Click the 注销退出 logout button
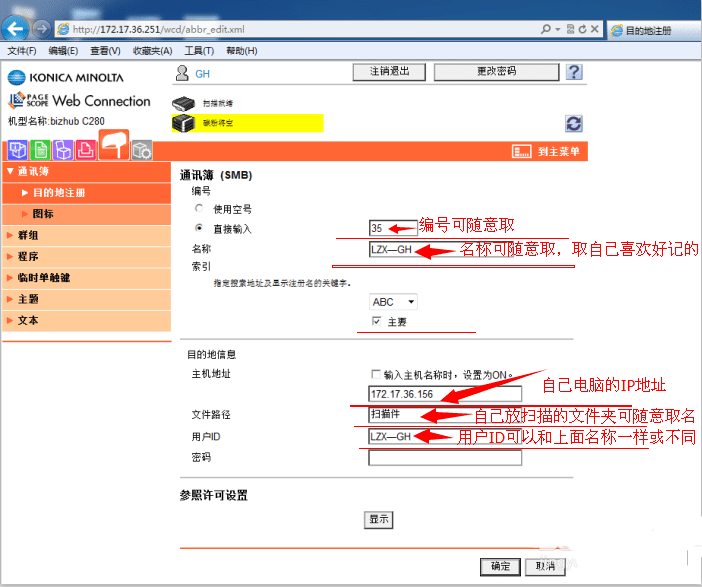Image resolution: width=702 pixels, height=587 pixels. tap(389, 72)
